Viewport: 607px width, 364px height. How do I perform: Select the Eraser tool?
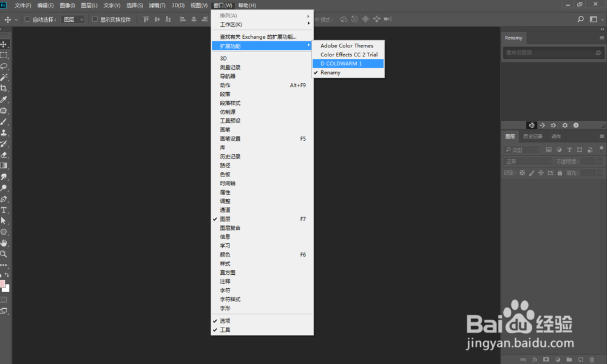4,155
